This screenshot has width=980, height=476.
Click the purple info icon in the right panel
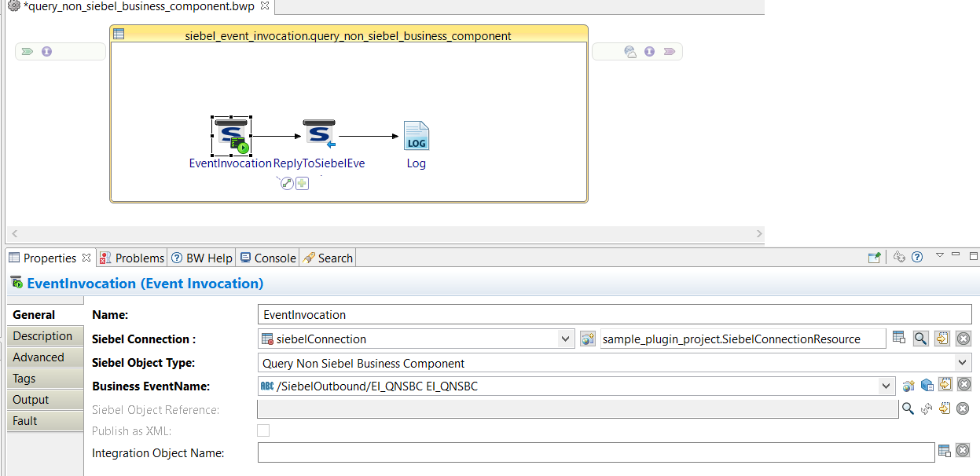pos(649,52)
